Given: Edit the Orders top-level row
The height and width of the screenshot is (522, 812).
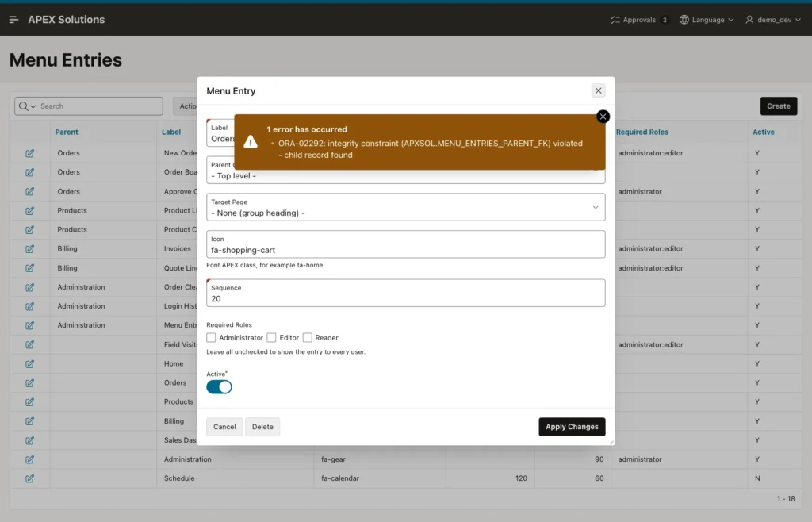Looking at the screenshot, I should (29, 383).
